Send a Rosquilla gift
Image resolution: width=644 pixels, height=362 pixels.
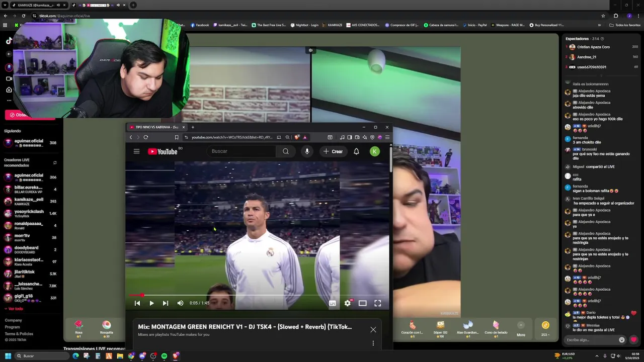[106, 328]
